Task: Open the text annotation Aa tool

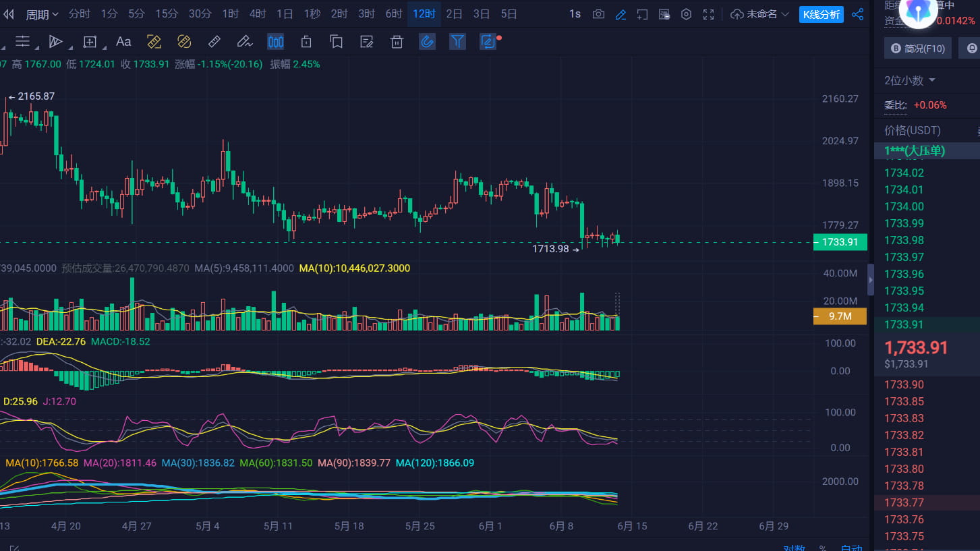Action: 123,41
